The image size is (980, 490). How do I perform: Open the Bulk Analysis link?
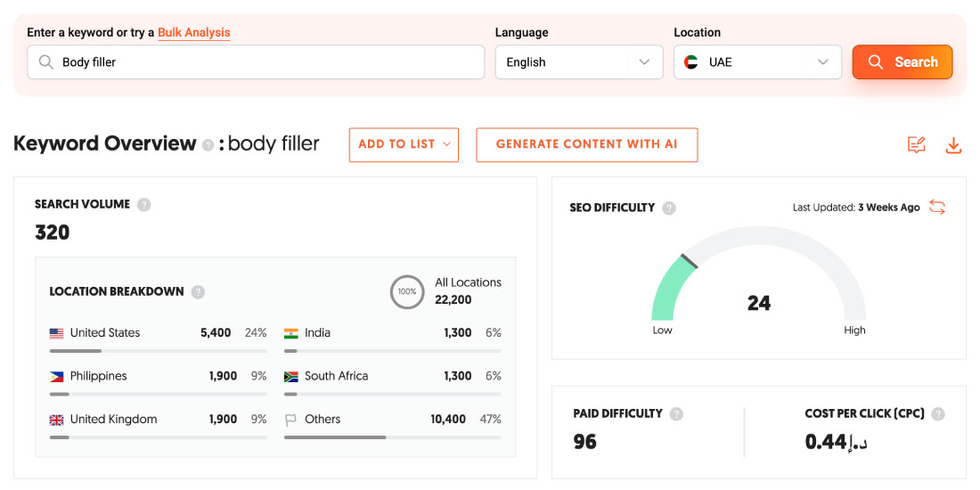(x=193, y=33)
